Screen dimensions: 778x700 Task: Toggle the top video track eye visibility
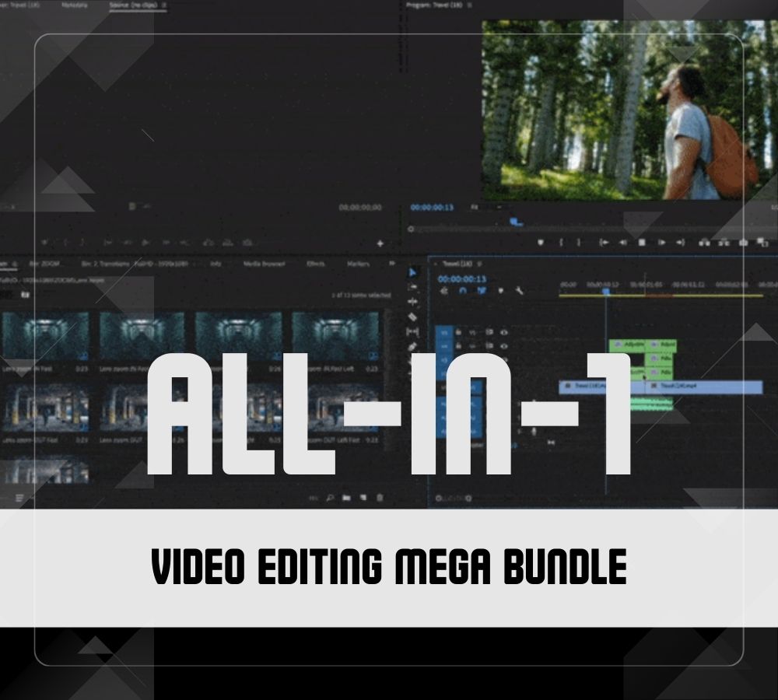503,331
